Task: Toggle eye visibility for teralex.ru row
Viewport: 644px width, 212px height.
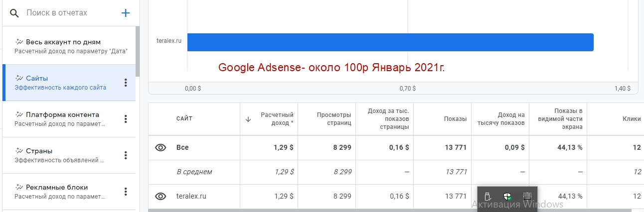Action: click(160, 197)
